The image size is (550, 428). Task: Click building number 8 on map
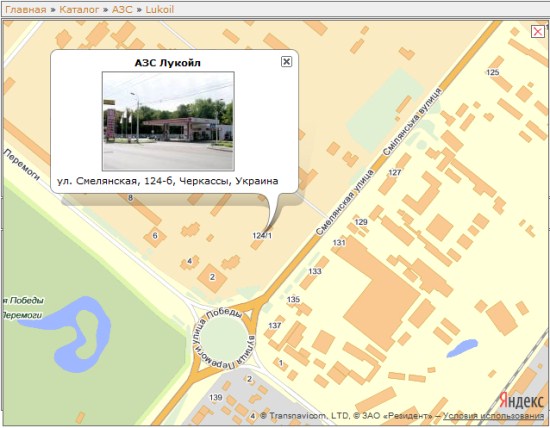point(130,198)
